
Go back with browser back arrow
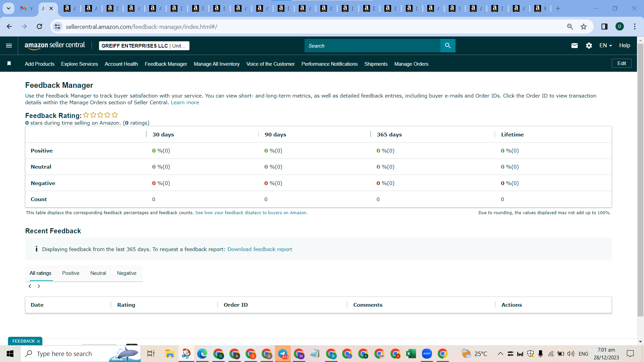9,26
